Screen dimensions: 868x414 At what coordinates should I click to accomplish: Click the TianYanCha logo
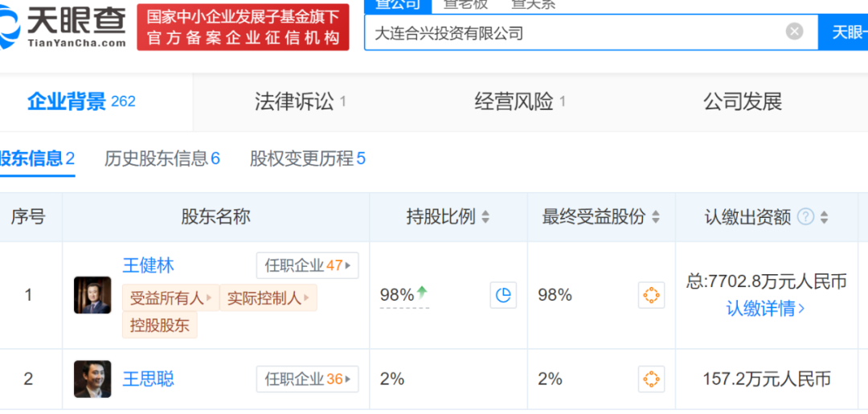point(62,29)
